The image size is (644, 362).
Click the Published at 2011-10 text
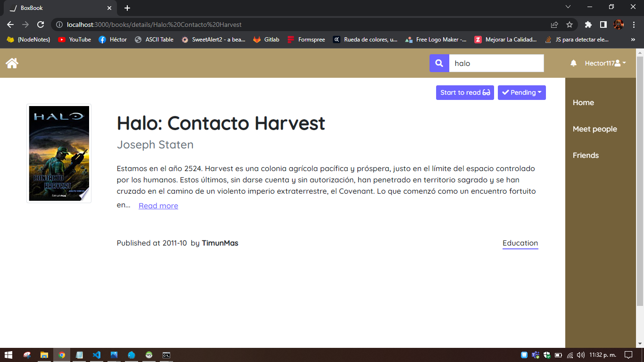[x=152, y=243]
